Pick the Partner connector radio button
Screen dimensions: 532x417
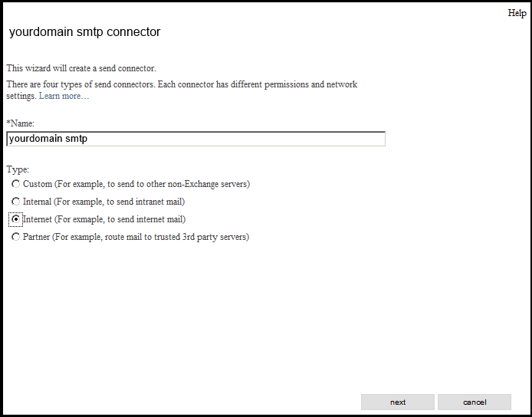15,237
